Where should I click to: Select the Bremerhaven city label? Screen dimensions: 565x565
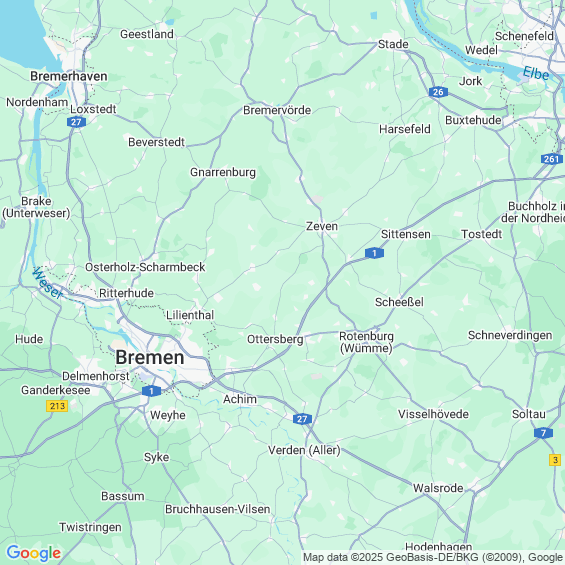coord(69,76)
